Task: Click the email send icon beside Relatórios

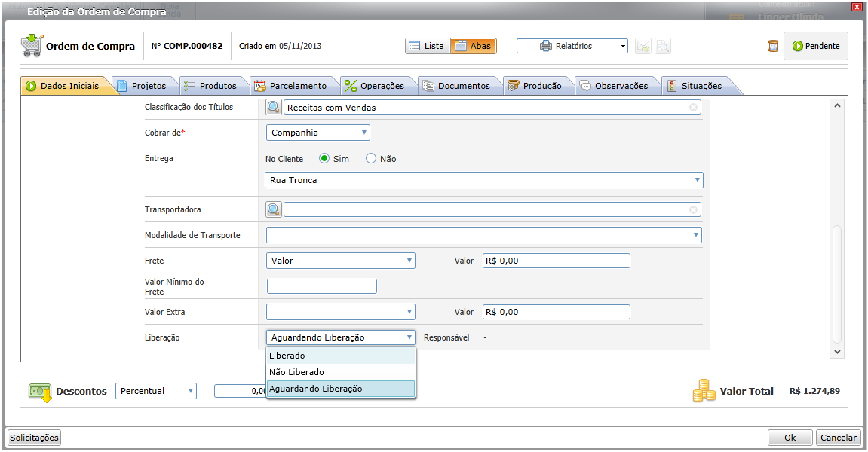Action: click(x=643, y=46)
